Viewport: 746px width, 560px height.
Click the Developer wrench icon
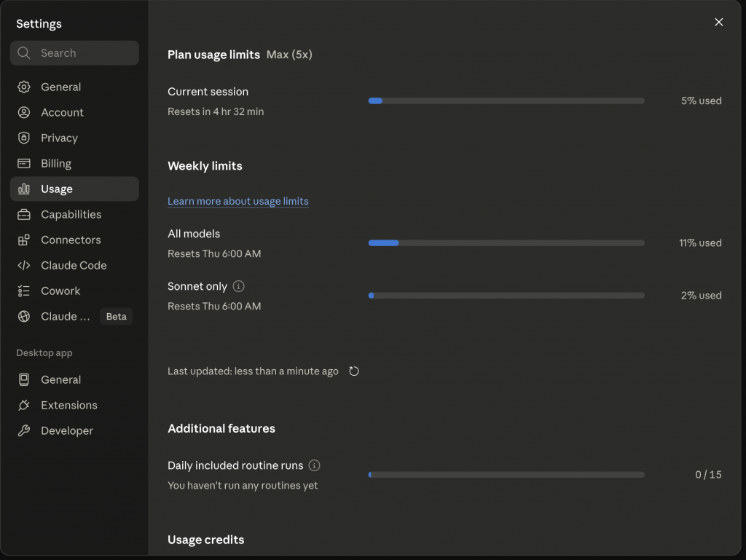point(24,430)
